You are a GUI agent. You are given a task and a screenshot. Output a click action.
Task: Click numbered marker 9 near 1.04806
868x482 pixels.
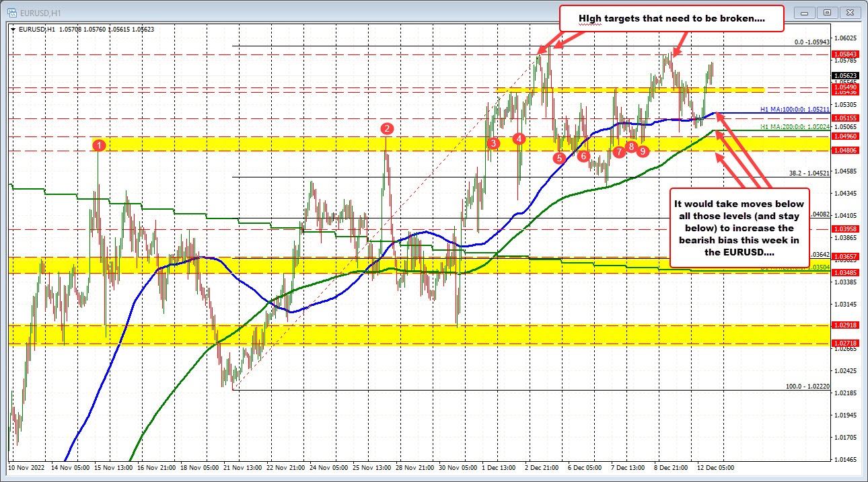[x=642, y=152]
